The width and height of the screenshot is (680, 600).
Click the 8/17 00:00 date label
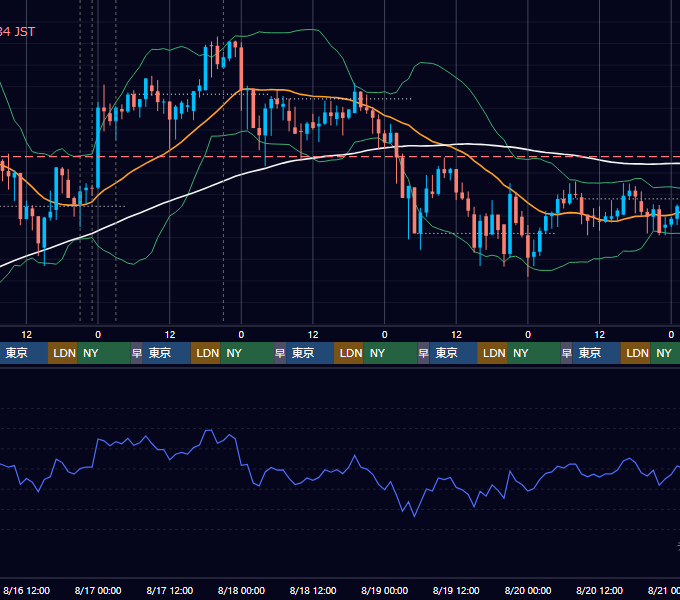coord(98,590)
